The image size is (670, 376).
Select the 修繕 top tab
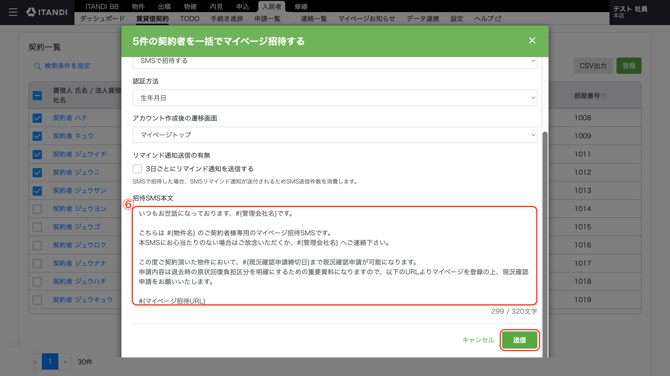tap(301, 6)
